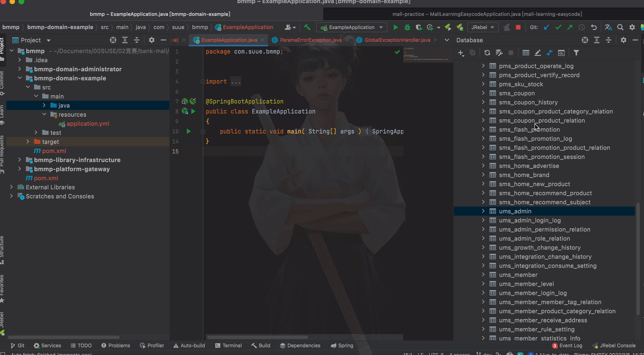Open Project panel gear options
644x355 pixels.
(152, 40)
